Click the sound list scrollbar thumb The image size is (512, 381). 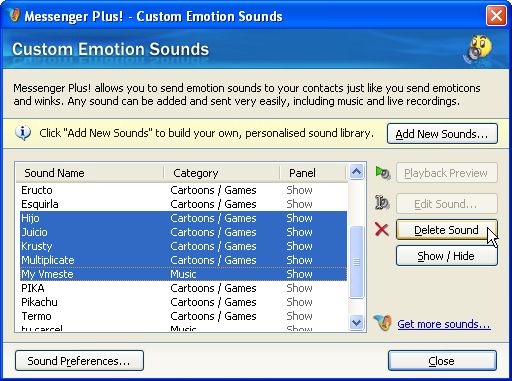[x=356, y=262]
